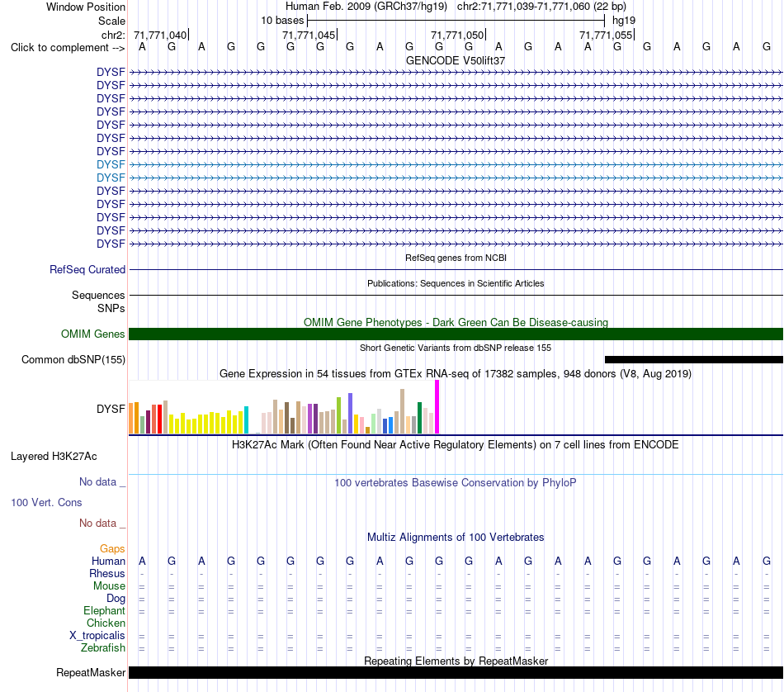
Task: Open the RefSeq Curated track label
Action: tap(87, 270)
